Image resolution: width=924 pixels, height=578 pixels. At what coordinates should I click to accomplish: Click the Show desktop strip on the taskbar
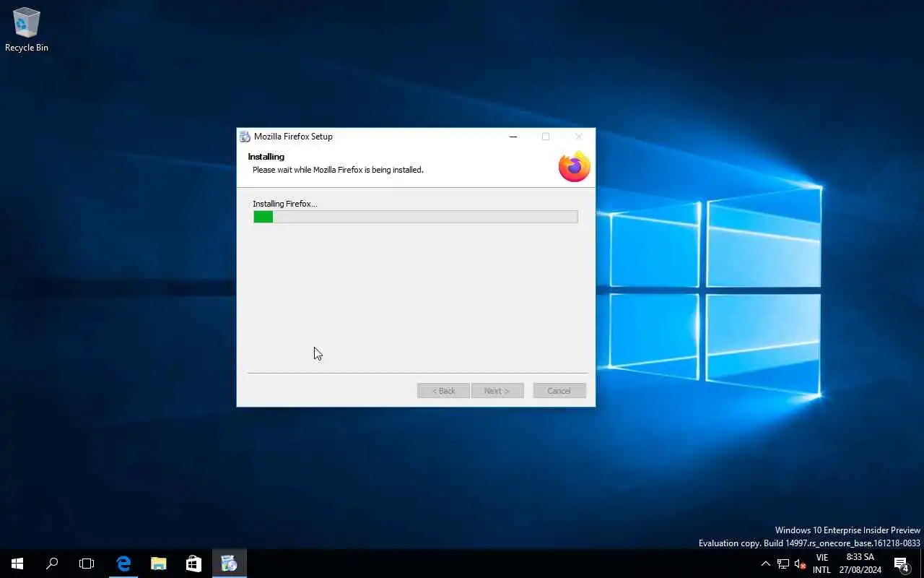tap(922, 564)
